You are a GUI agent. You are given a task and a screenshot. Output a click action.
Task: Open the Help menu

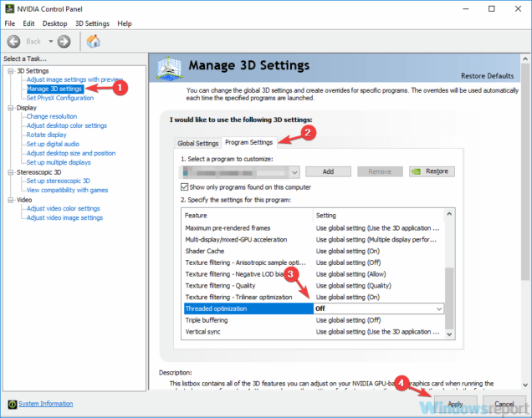click(x=125, y=23)
